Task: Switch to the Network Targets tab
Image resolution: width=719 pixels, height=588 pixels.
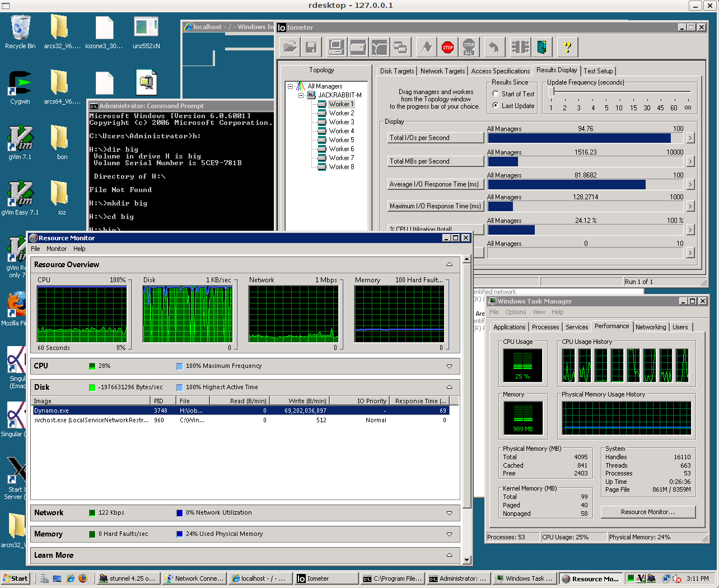Action: [x=442, y=71]
